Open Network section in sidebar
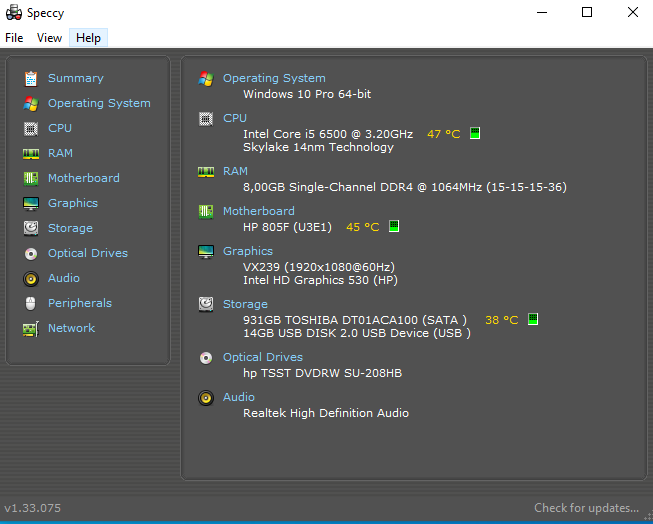Screen dimensions: 653x524 [72, 328]
